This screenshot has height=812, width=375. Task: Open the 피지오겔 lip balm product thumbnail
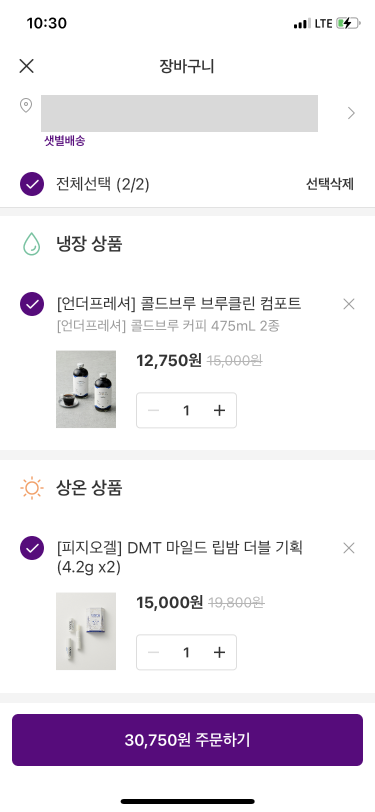coord(86,631)
